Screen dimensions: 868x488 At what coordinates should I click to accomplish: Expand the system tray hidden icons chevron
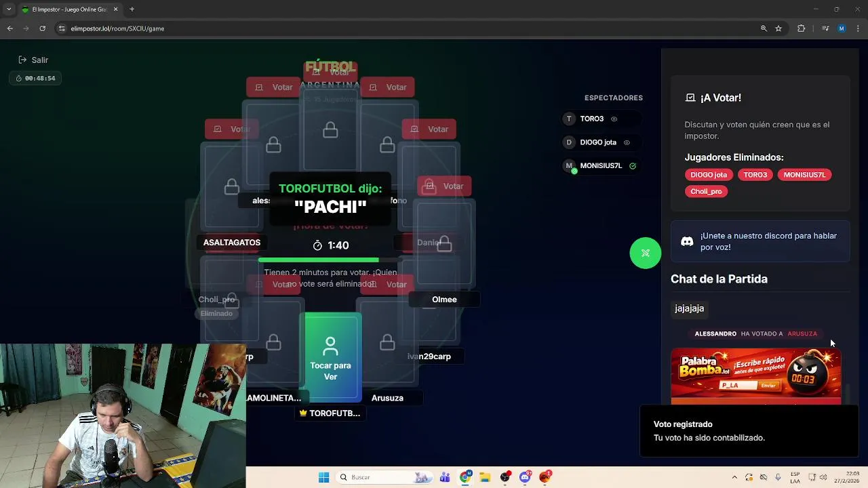[x=734, y=477]
